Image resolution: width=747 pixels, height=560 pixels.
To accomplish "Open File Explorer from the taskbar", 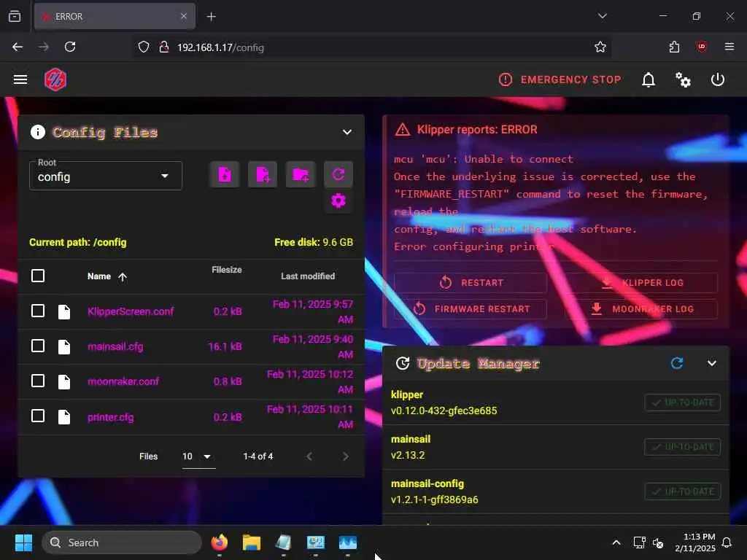I will (x=251, y=542).
